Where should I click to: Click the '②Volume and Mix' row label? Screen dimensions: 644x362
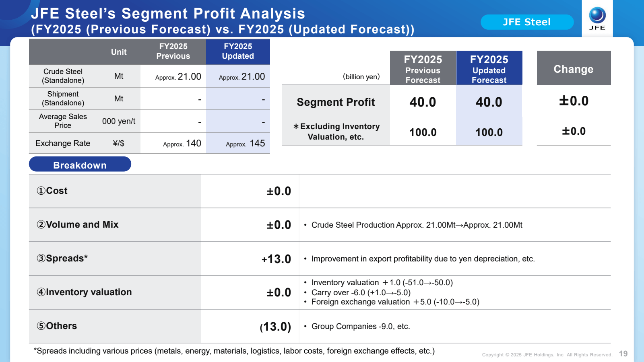click(x=78, y=224)
